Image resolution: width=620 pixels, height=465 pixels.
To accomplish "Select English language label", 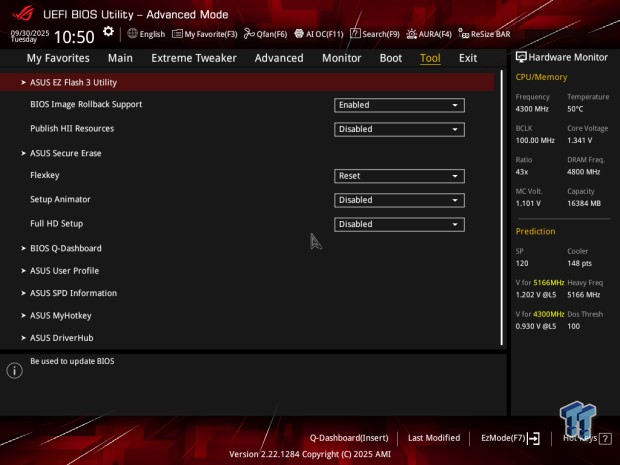I will click(x=152, y=34).
